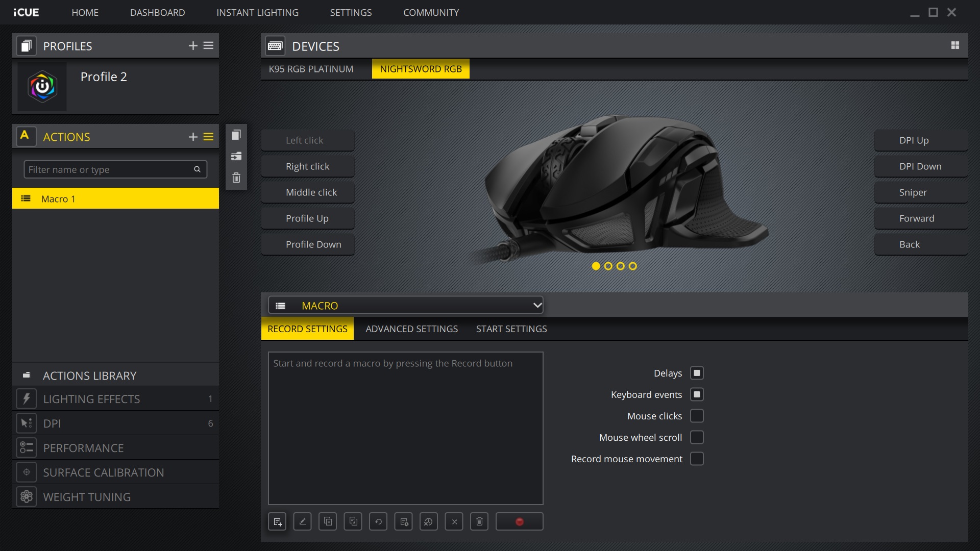The height and width of the screenshot is (551, 980).
Task: Click the trash icon in macro toolbar
Action: (479, 521)
